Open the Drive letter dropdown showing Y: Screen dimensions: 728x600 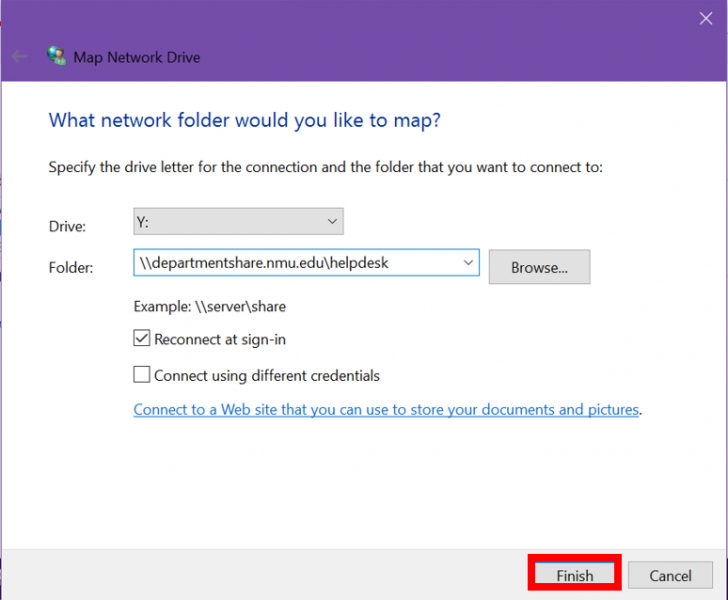238,222
